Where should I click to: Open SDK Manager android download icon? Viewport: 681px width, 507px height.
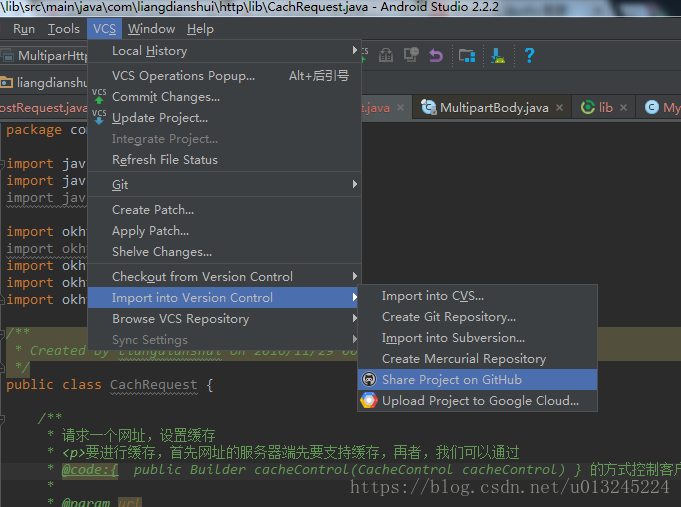[x=498, y=56]
